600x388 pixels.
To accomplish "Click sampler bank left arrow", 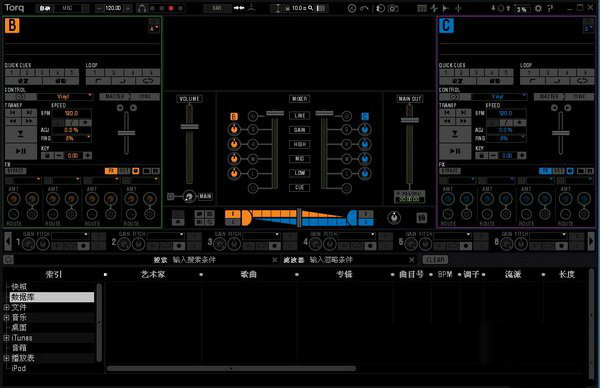I will pos(8,241).
